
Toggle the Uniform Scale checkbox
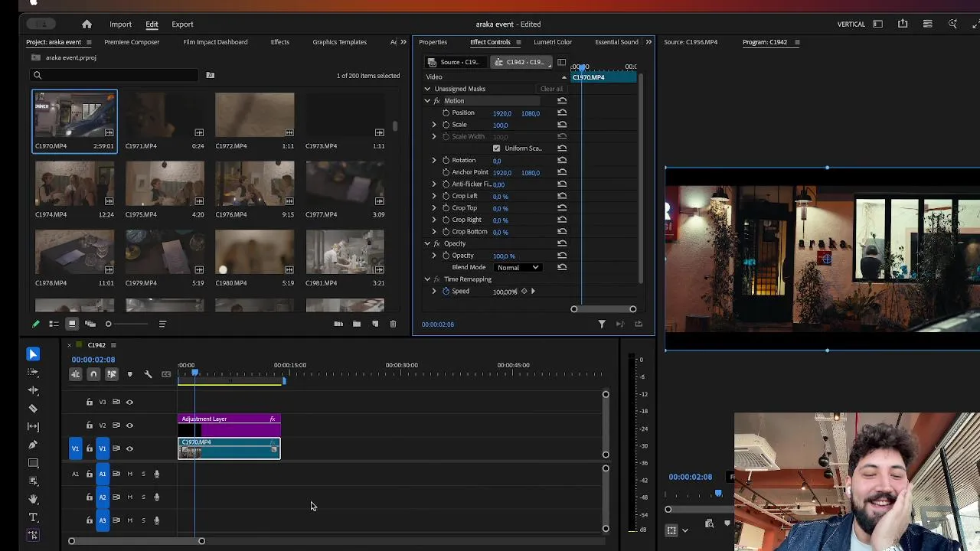coord(496,148)
